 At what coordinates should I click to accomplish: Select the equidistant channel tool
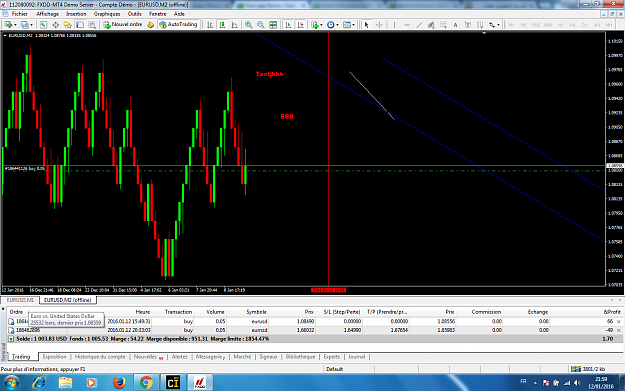click(431, 25)
